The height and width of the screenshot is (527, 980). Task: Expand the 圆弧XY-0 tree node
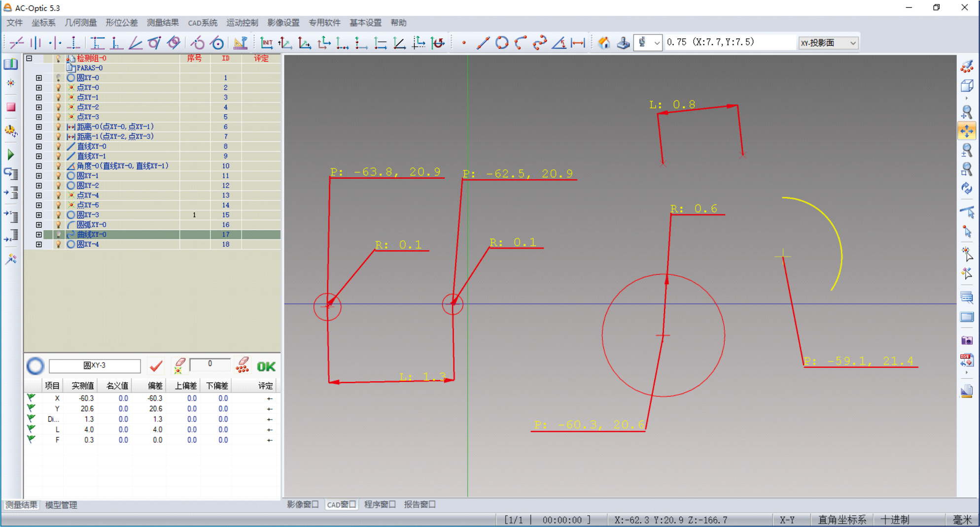pyautogui.click(x=39, y=225)
